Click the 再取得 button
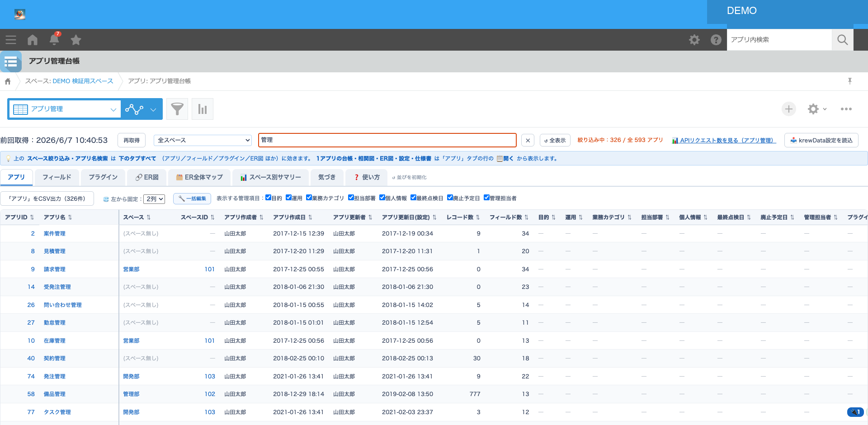The height and width of the screenshot is (425, 868). (132, 140)
